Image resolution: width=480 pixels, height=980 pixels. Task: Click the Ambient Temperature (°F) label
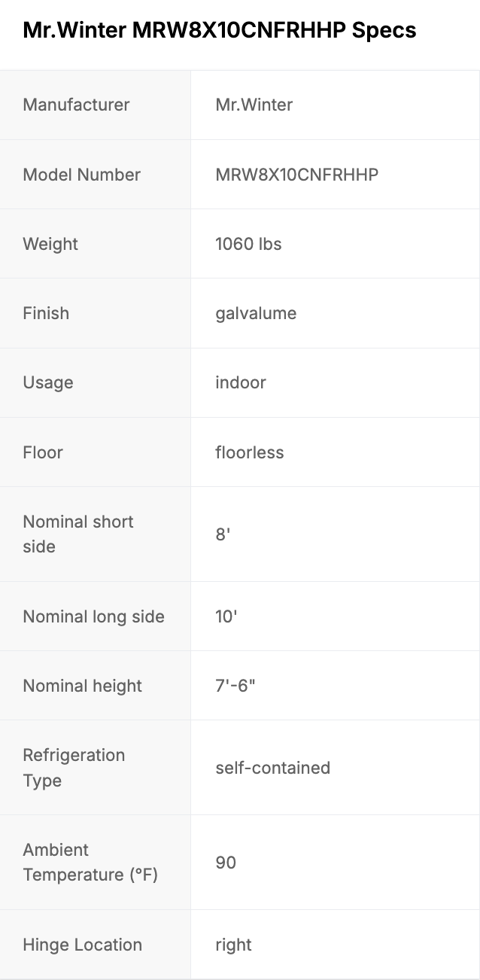pyautogui.click(x=90, y=863)
